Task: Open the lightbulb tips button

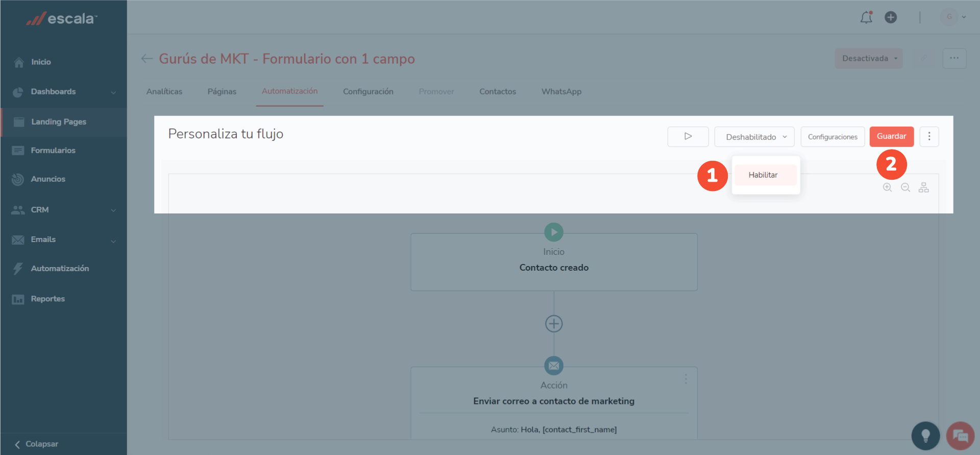Action: (925, 436)
